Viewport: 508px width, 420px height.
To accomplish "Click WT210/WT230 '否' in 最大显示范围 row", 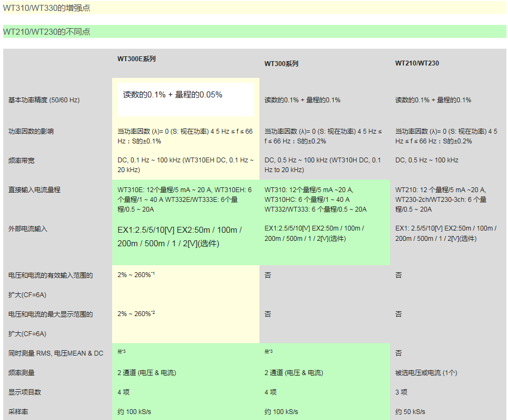I will click(399, 314).
